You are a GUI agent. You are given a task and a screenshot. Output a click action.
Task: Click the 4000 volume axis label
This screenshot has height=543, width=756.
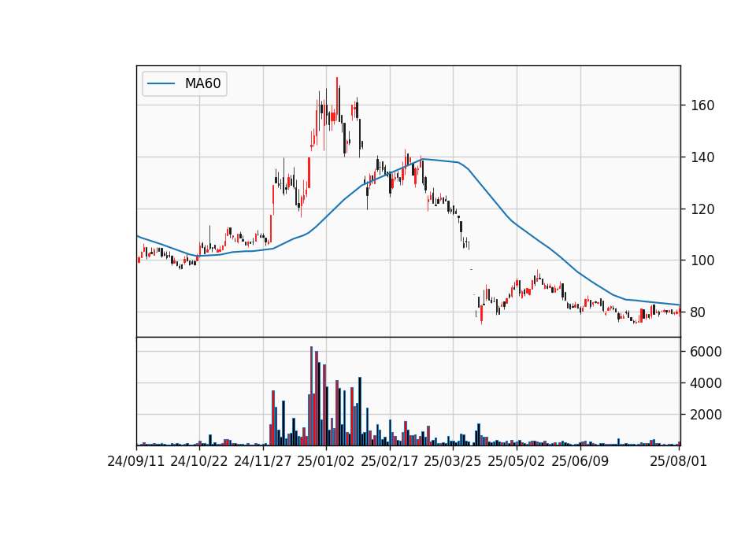706,383
